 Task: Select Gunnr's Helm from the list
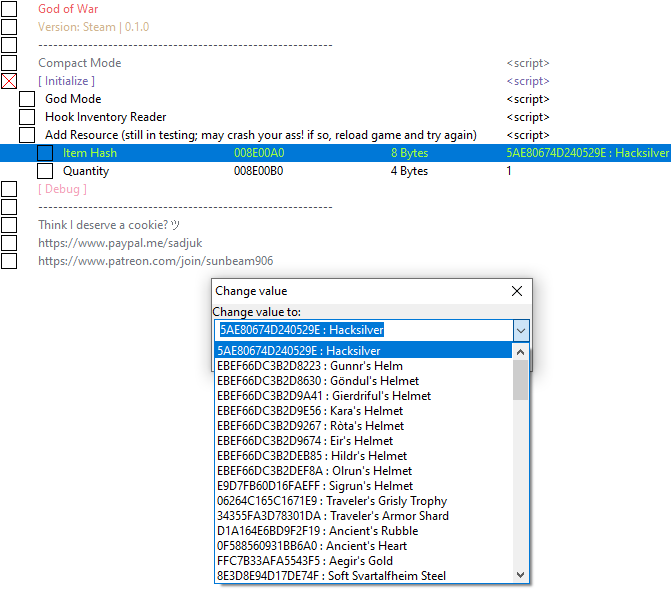click(363, 366)
